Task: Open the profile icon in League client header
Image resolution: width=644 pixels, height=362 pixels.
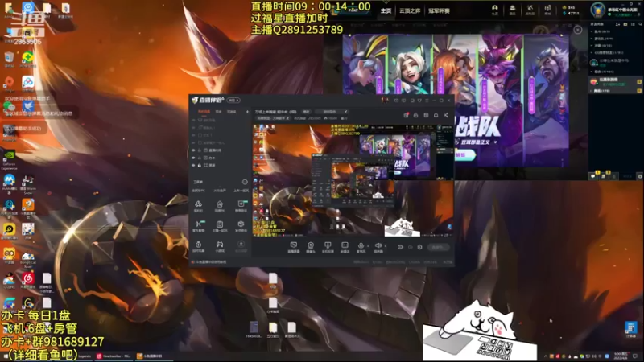Action: point(495,8)
